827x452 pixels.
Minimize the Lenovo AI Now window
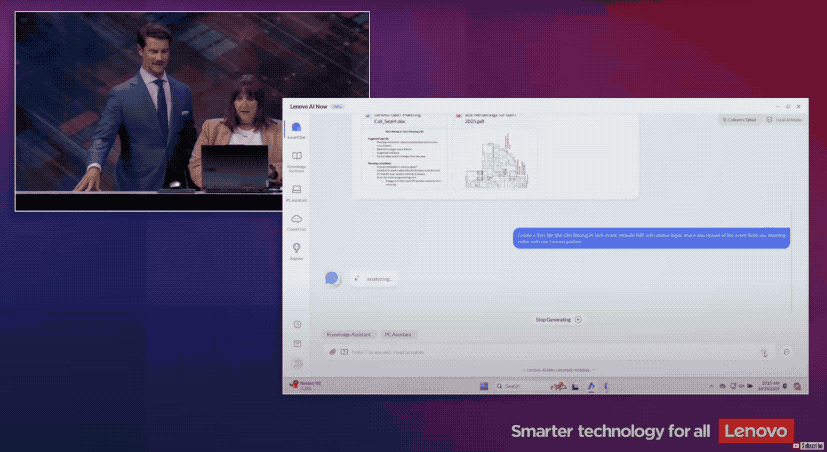777,107
